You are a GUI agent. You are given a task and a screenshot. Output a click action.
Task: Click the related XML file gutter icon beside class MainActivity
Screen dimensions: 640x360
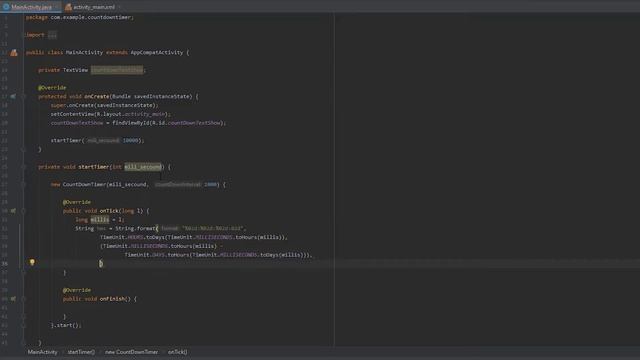tap(14, 53)
